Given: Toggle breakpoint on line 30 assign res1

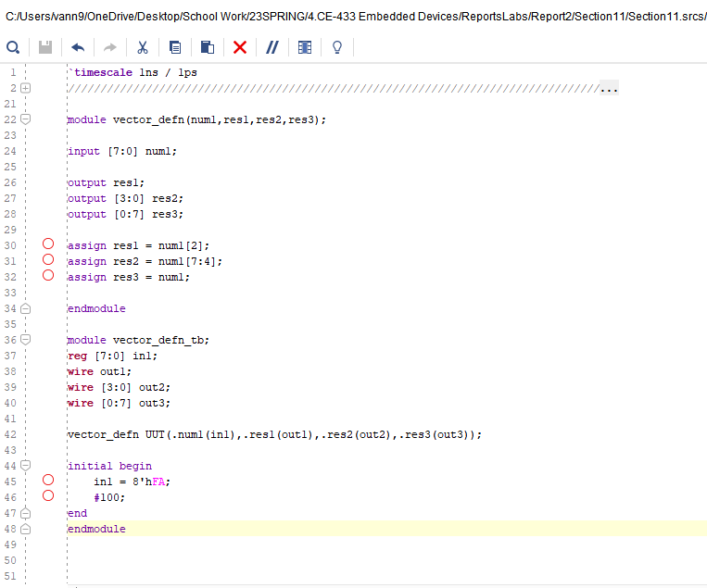Looking at the screenshot, I should (x=48, y=245).
